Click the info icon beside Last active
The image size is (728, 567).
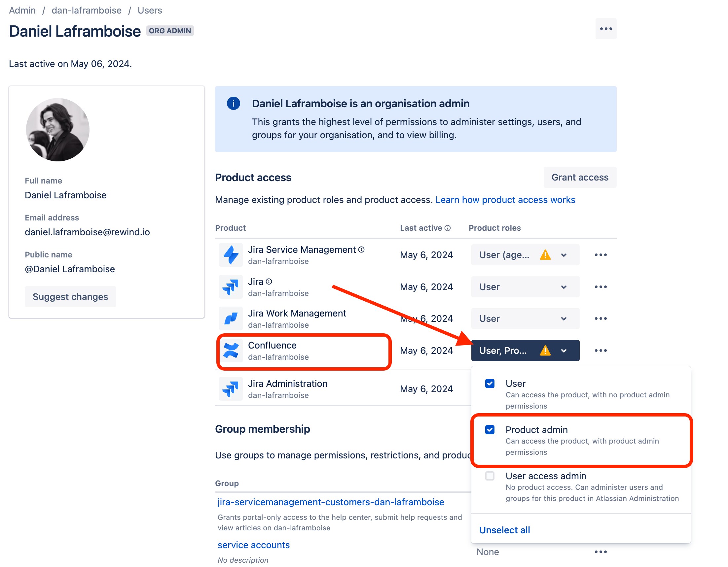[448, 228]
